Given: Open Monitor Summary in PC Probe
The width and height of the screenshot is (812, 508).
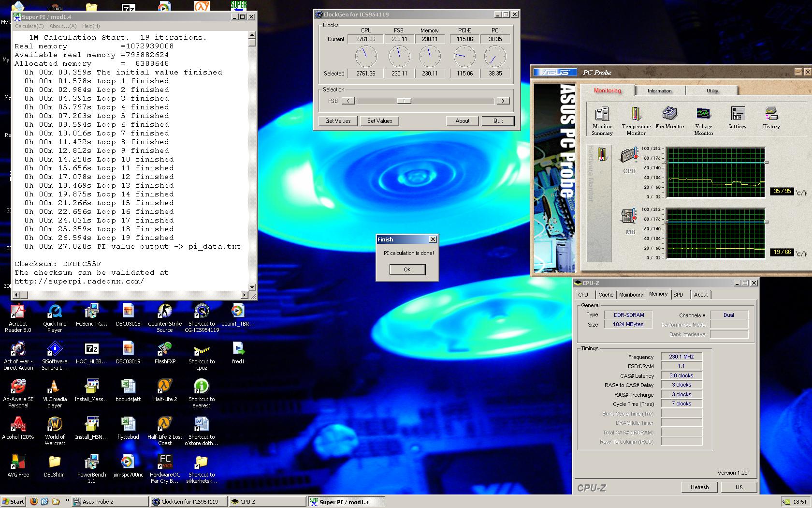Looking at the screenshot, I should [602, 120].
